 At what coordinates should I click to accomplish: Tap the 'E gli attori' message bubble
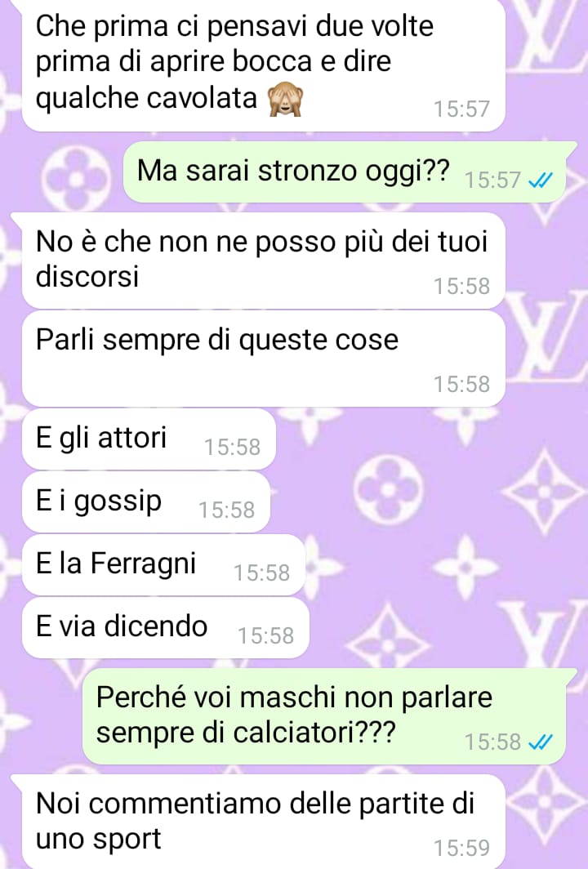coord(149,439)
